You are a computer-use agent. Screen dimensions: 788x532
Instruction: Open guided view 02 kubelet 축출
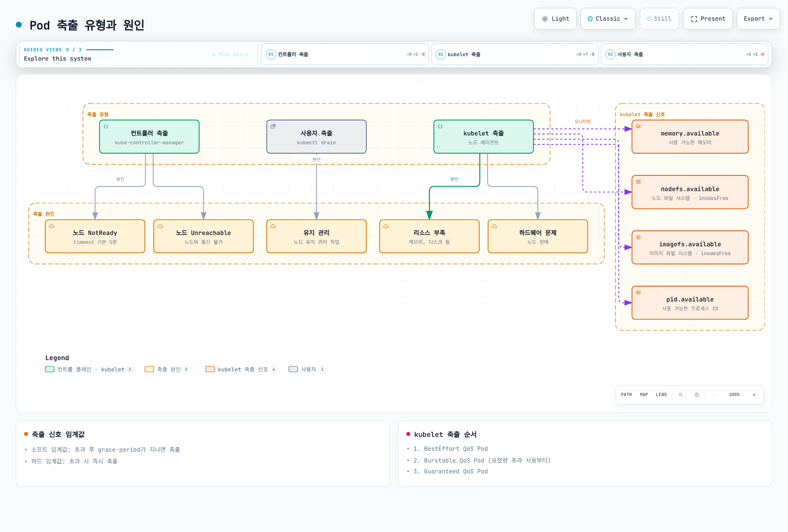(x=515, y=54)
